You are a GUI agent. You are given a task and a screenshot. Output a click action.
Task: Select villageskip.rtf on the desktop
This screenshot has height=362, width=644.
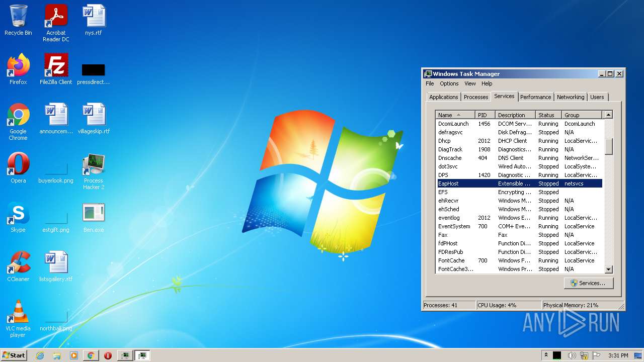pyautogui.click(x=94, y=118)
